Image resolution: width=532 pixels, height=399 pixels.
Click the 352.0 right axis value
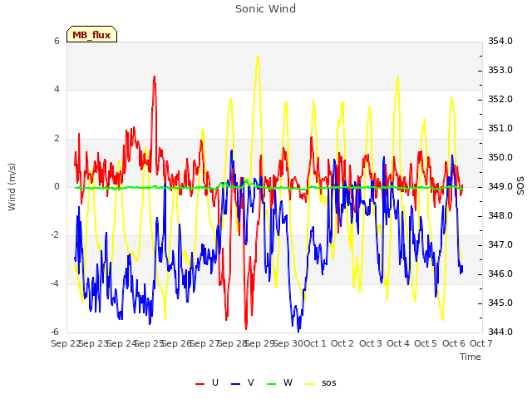click(x=500, y=100)
